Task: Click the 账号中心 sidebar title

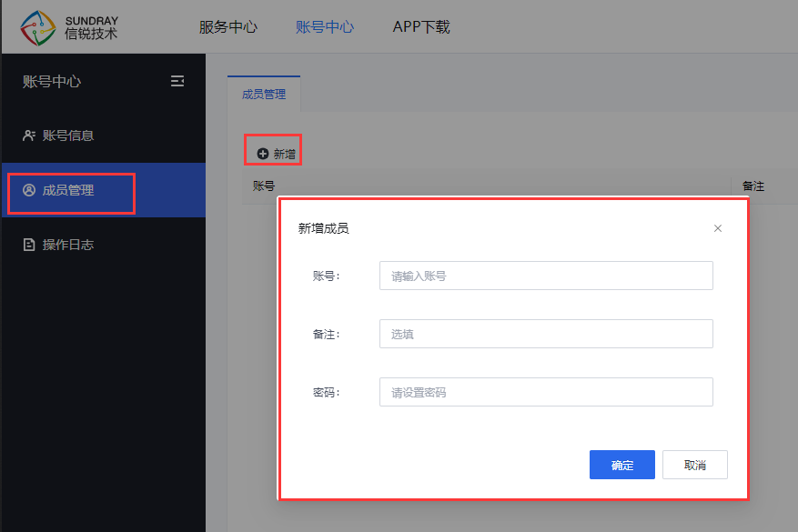Action: coord(52,81)
